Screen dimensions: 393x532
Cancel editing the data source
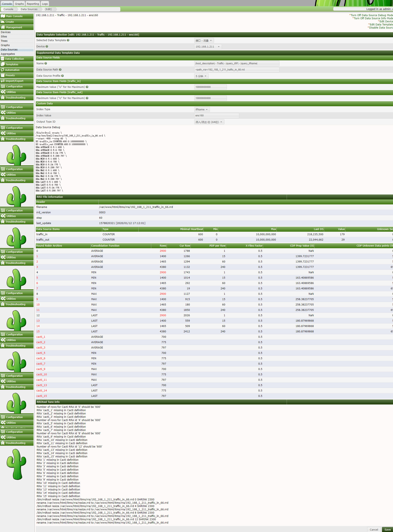point(374,529)
